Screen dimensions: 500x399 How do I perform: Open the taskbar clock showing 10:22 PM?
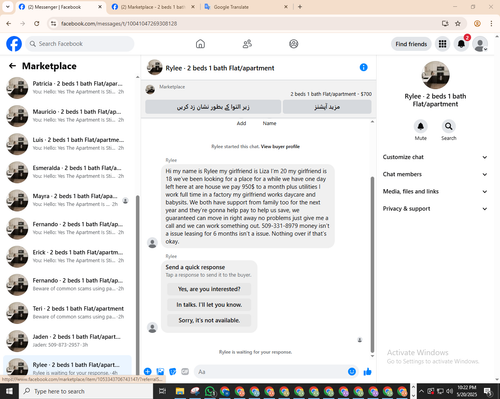(467, 391)
